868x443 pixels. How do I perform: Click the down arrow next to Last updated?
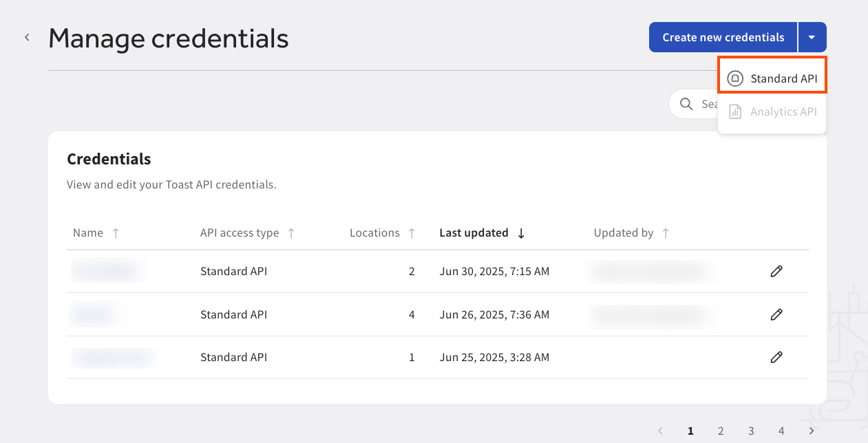(x=521, y=233)
